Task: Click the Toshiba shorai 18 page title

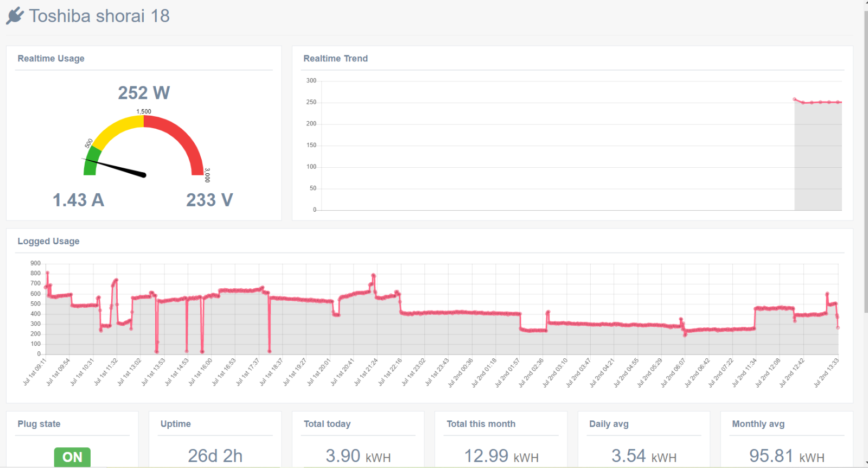Action: point(99,16)
